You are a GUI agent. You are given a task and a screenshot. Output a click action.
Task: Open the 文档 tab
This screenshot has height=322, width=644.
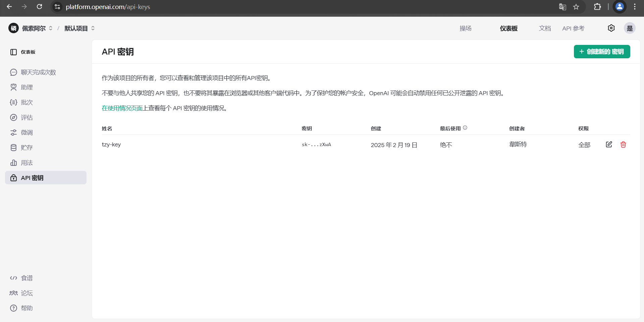pyautogui.click(x=545, y=28)
